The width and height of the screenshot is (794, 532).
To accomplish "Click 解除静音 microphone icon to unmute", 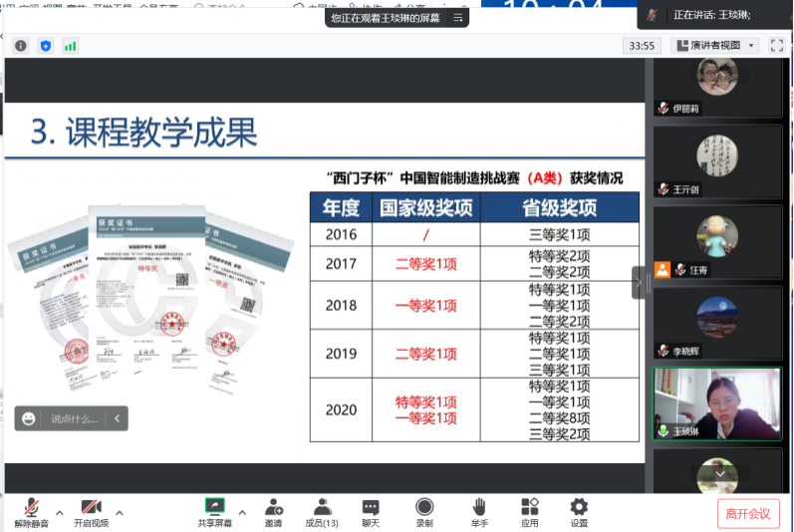I will click(31, 507).
